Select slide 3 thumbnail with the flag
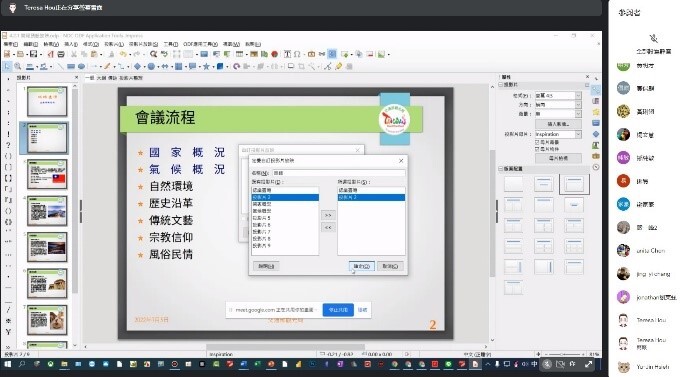The height and width of the screenshot is (377, 693). 47,175
